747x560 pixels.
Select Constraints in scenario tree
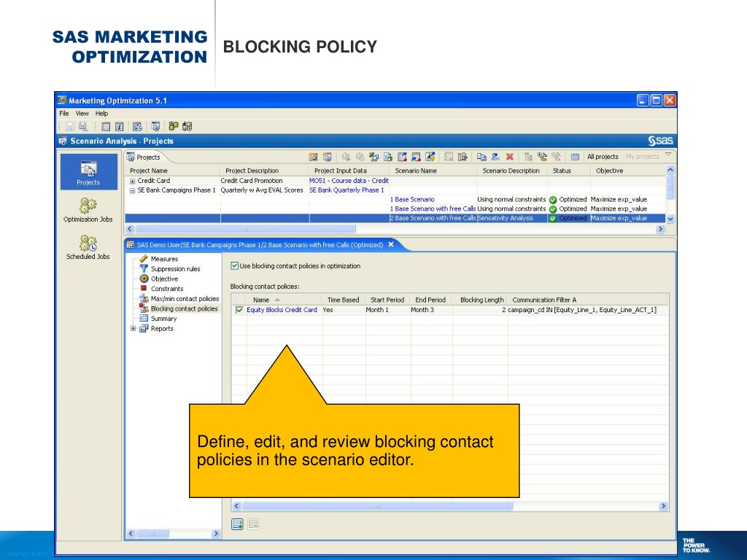tap(167, 289)
